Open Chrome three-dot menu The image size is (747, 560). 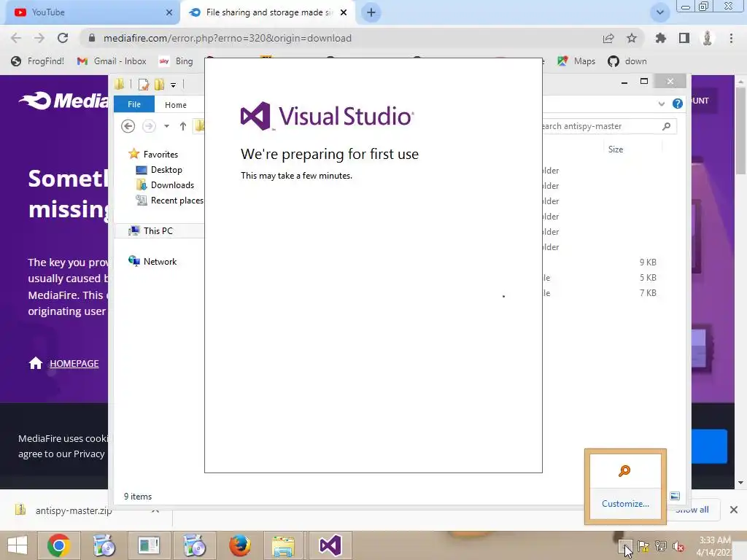[731, 38]
